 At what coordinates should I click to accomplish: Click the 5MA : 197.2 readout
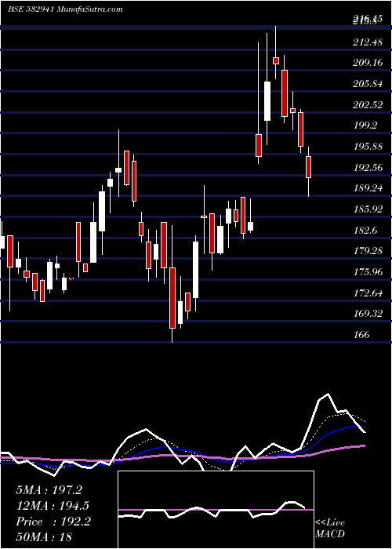[x=49, y=490]
